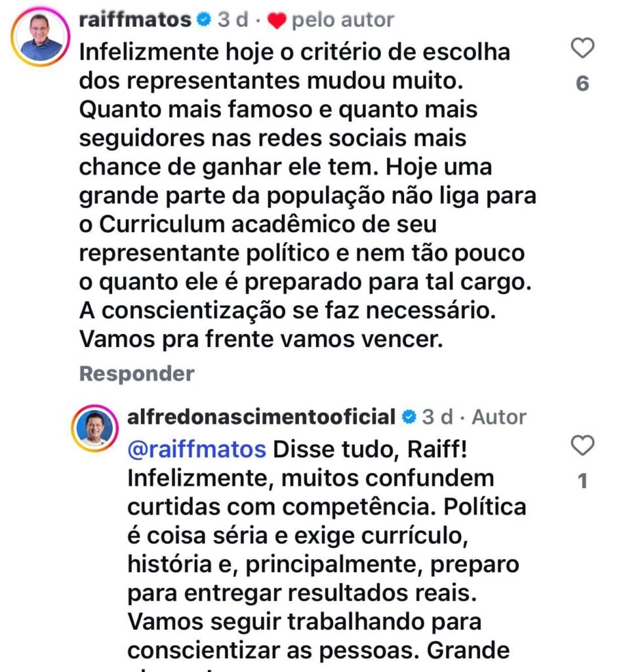625x672 pixels.
Task: Click the 'Autor' tag on the reply
Action: tap(499, 417)
